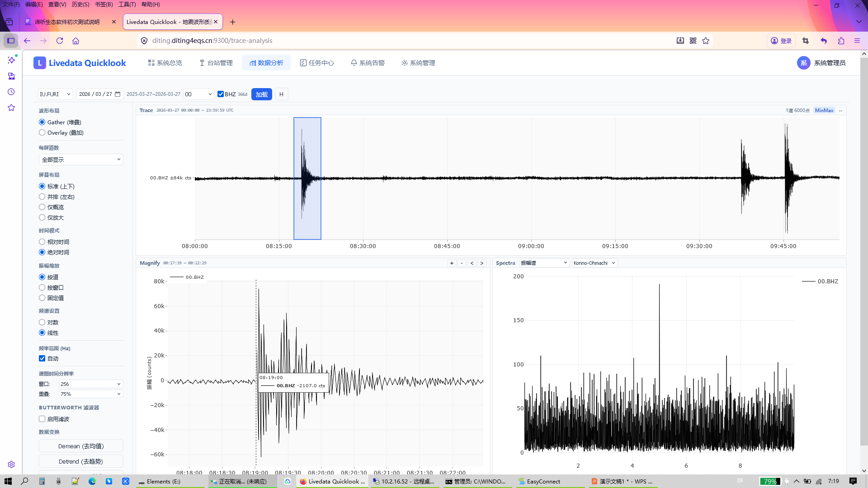Enable the 启用滤波 Butterworth filter checkbox
The image size is (868, 488).
[x=42, y=419]
